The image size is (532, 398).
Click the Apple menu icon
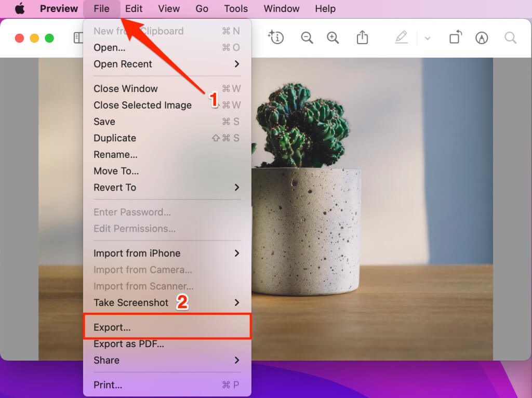click(x=20, y=9)
